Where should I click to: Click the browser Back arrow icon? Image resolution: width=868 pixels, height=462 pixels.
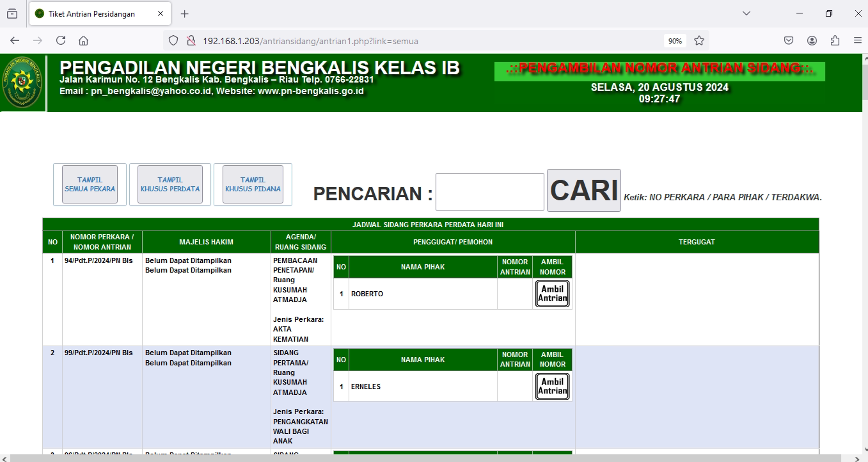click(15, 40)
